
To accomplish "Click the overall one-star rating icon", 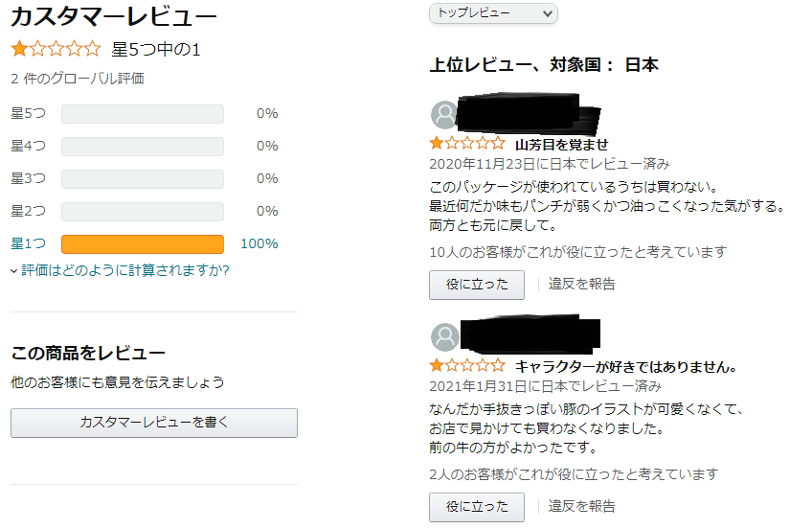I will coord(56,49).
